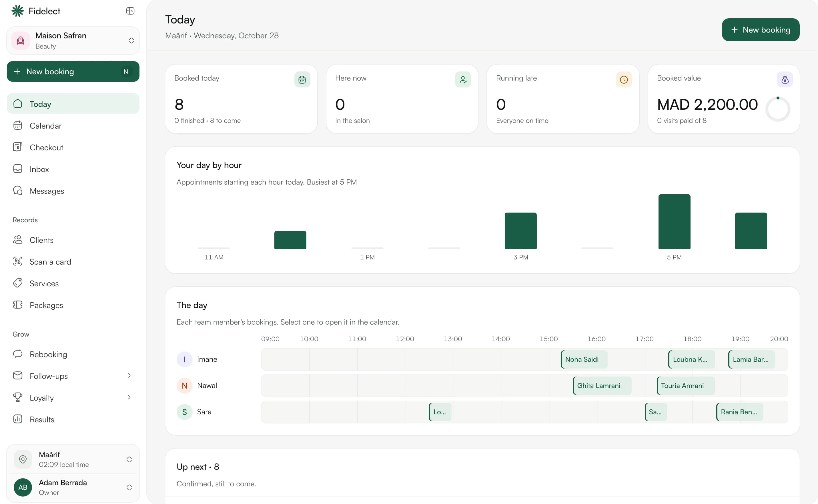Click the Booked value progress ring
This screenshot has height=504, width=818.
[778, 109]
